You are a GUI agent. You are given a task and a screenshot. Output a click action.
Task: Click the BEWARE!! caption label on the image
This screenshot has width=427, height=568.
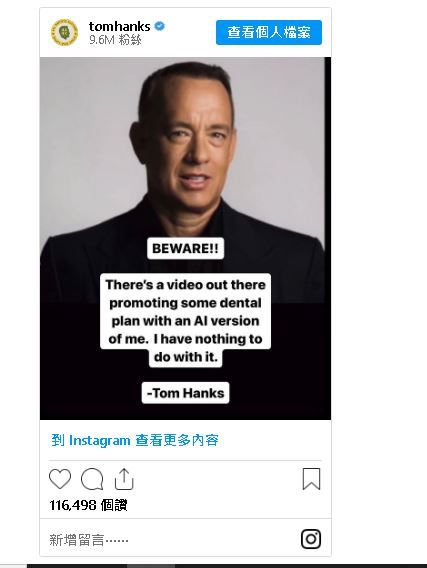click(185, 248)
